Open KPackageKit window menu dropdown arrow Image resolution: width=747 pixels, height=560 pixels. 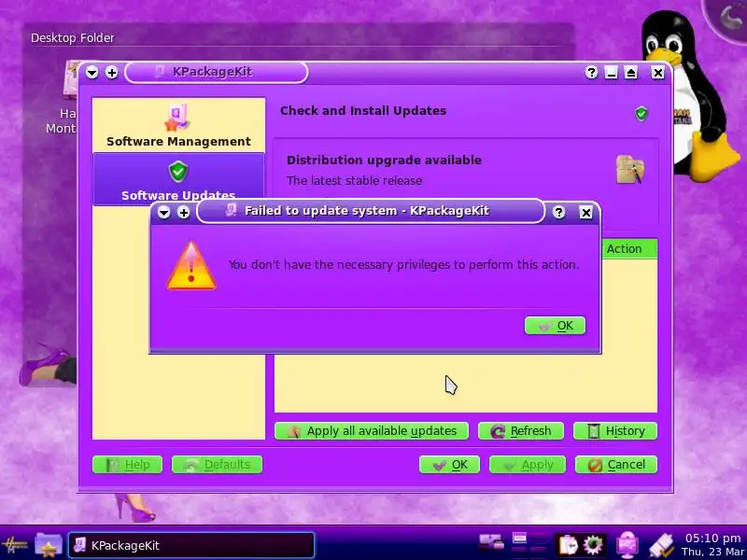point(92,73)
